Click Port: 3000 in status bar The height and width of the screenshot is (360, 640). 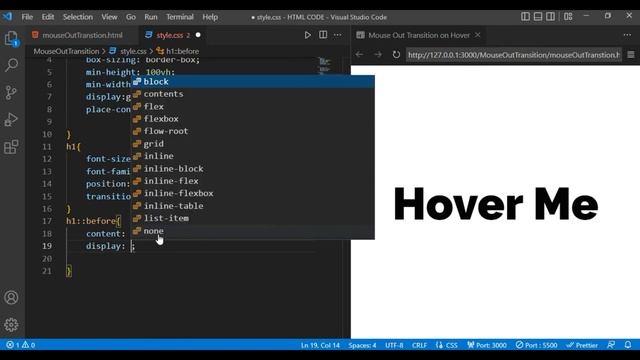(x=487, y=345)
